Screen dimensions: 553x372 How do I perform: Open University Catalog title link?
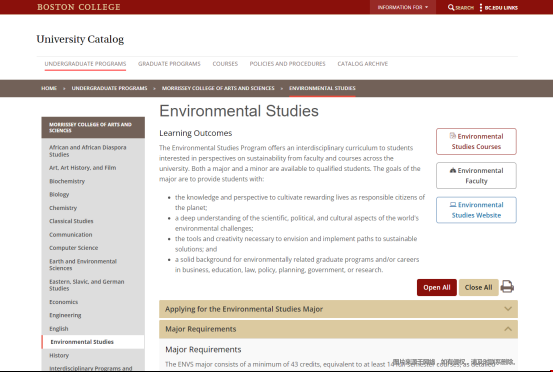click(x=80, y=39)
